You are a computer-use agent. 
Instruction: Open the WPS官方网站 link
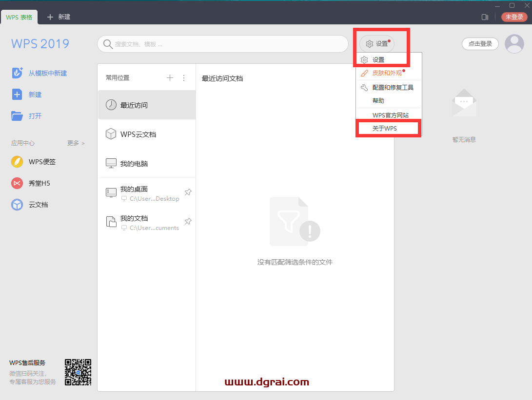391,114
